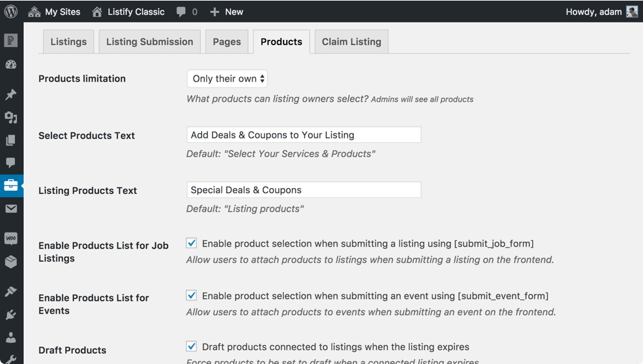643x364 pixels.
Task: Click the 'Products limitation' label
Action: click(82, 79)
